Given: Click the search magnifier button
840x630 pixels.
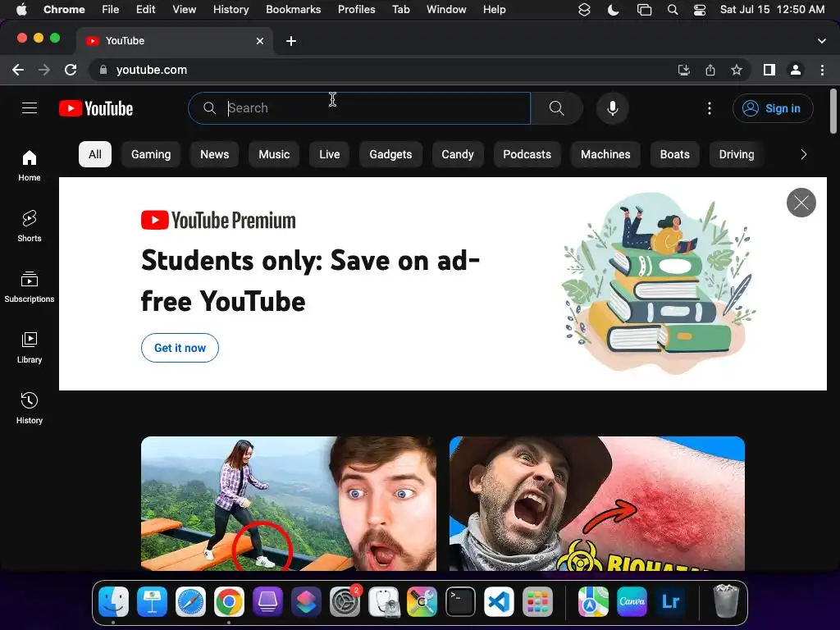Looking at the screenshot, I should [x=557, y=108].
